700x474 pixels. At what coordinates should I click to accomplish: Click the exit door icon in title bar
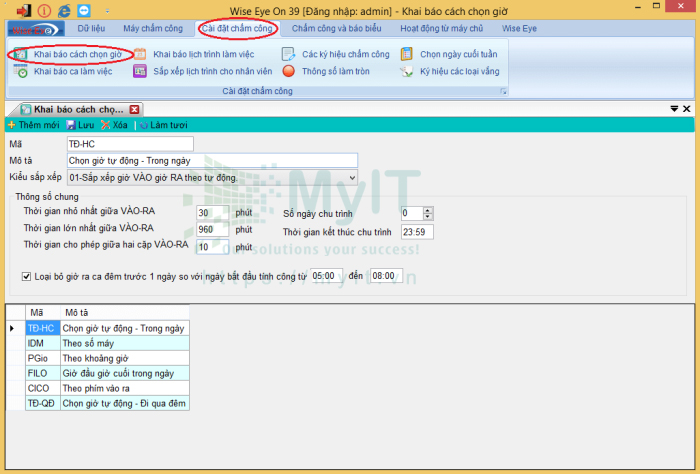[x=23, y=10]
